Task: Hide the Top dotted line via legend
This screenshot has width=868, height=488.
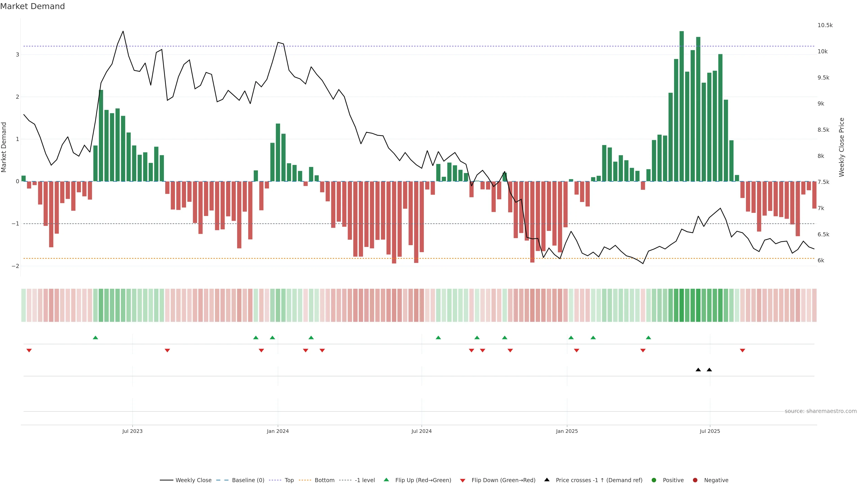Action: [289, 480]
